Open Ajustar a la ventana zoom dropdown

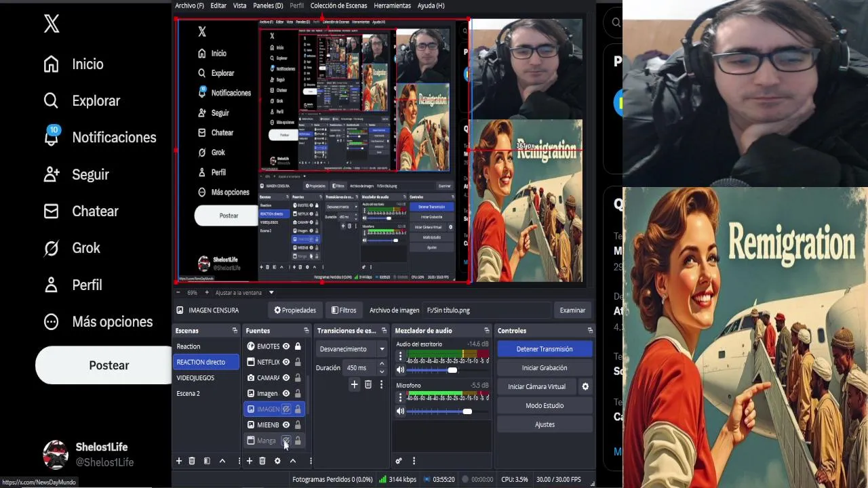[x=245, y=293]
